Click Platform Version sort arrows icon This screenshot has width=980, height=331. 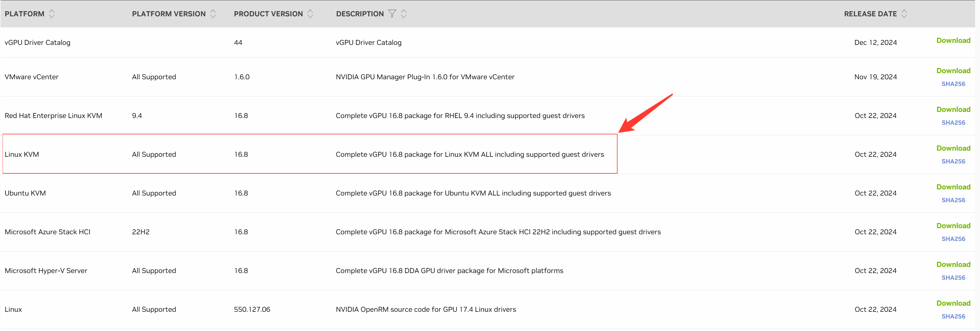[x=213, y=14]
